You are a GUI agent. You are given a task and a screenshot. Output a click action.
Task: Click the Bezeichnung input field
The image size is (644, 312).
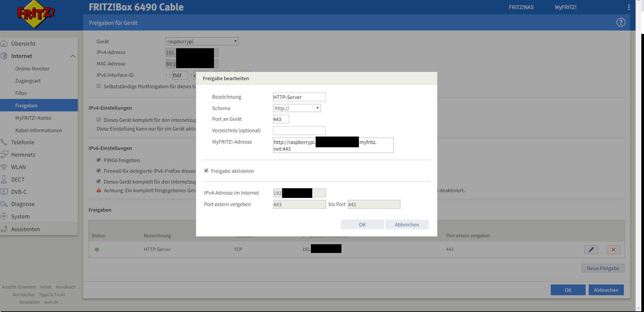299,97
